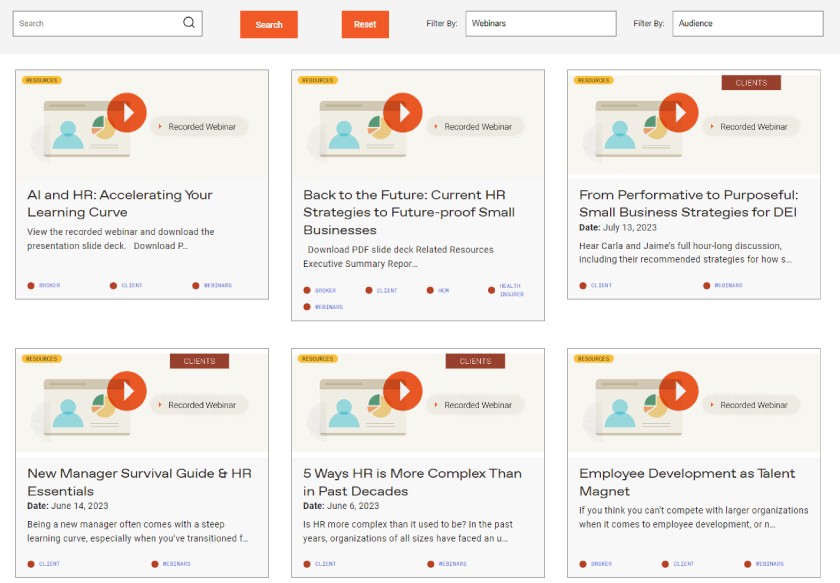
Task: Click the orange Search button
Action: tap(269, 25)
